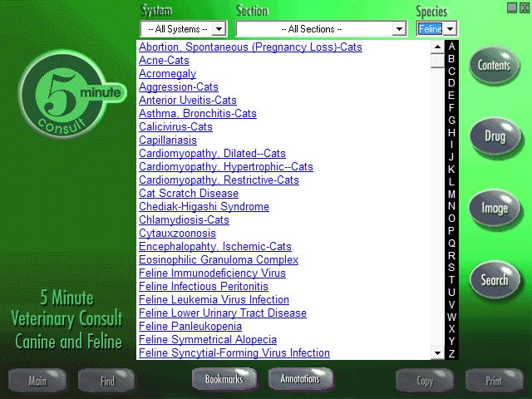Go to Main screen button
This screenshot has height=399, width=532.
37,381
